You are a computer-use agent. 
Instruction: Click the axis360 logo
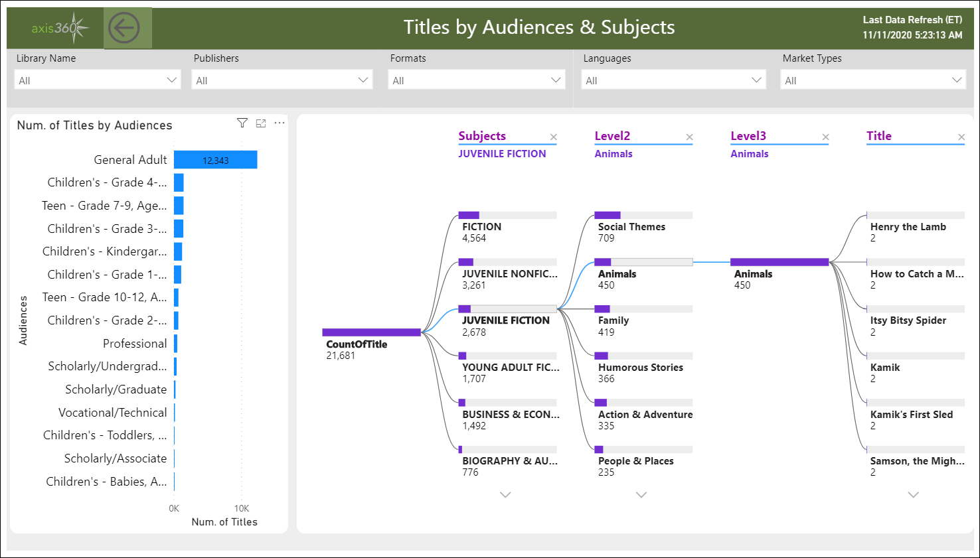pos(55,27)
